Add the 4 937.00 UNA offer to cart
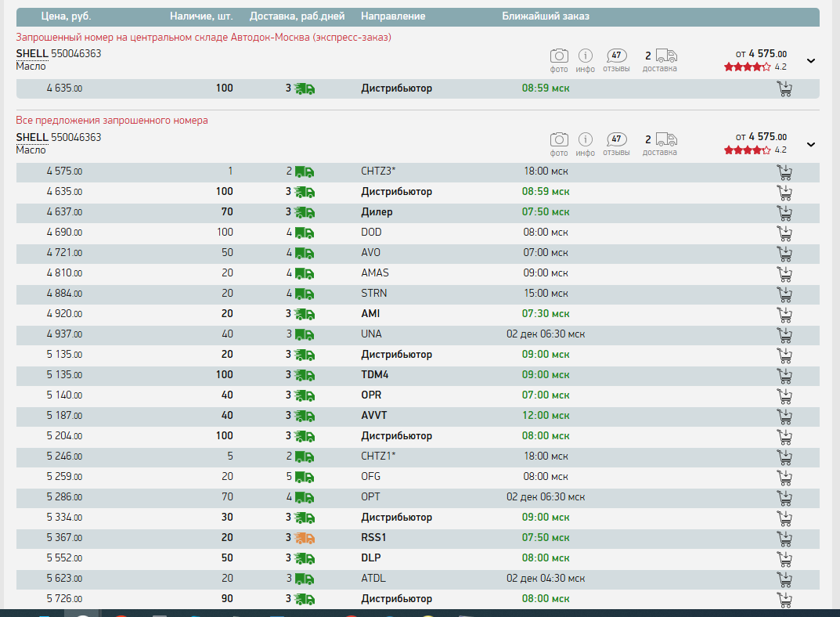Screen dimensions: 840x617 (x=784, y=335)
